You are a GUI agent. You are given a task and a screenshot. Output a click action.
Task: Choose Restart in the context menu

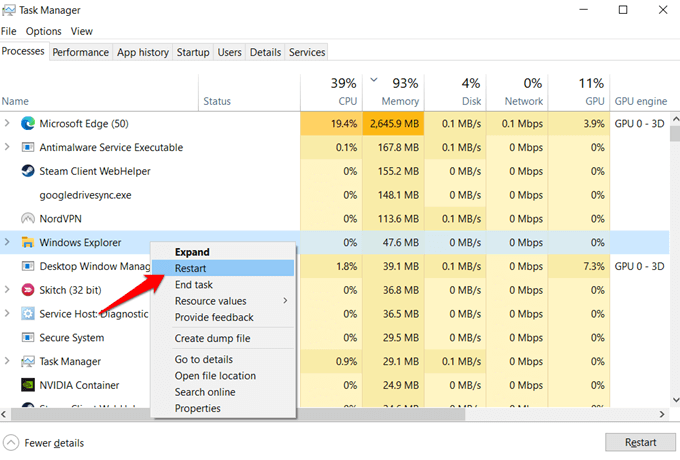point(223,268)
